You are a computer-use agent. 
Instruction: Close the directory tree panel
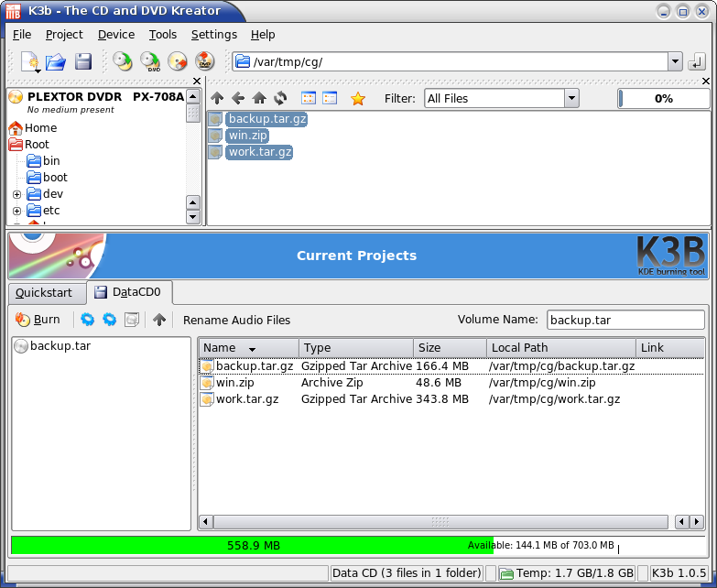(197, 81)
